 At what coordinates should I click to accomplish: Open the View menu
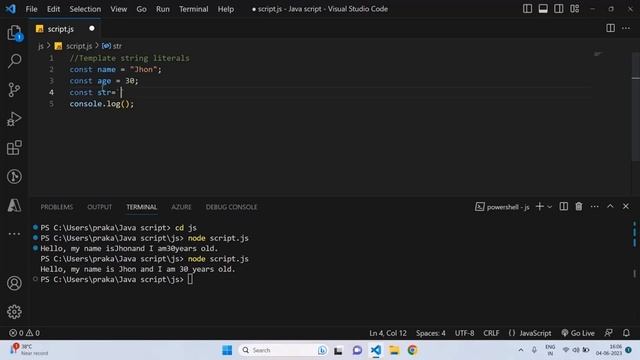(118, 9)
